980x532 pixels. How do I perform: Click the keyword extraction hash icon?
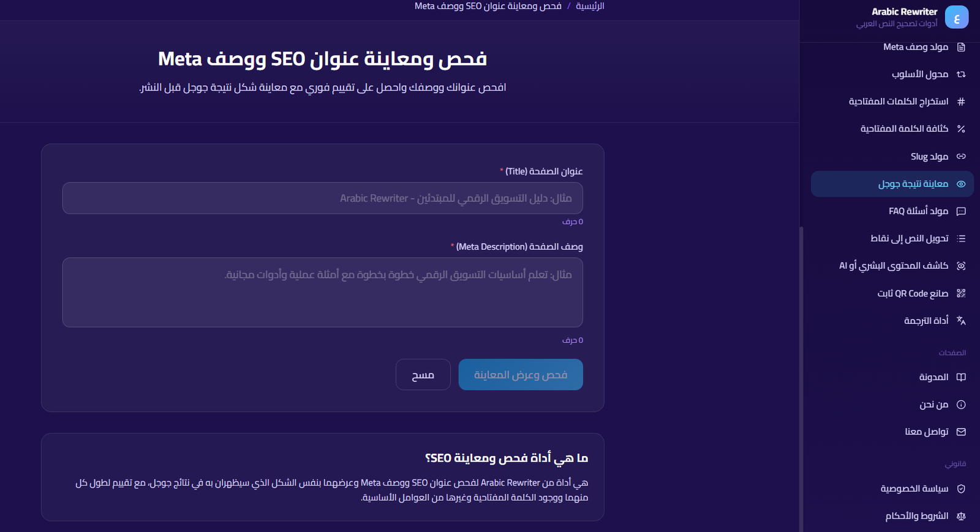[x=961, y=102]
